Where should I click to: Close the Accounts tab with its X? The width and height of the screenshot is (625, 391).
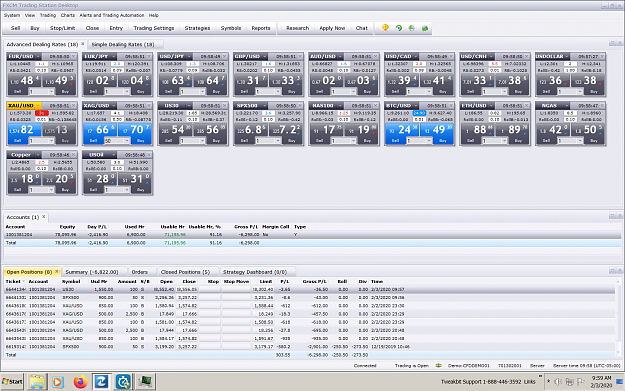pos(44,217)
